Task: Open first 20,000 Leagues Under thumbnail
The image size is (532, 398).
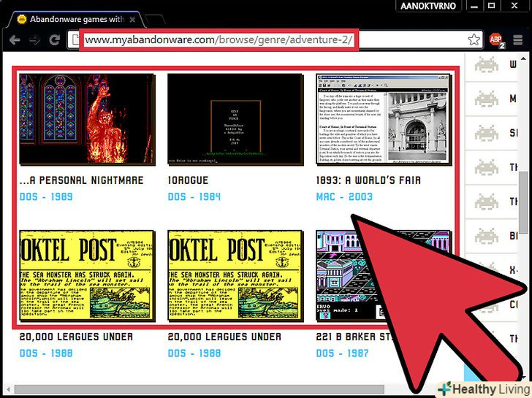Action: pyautogui.click(x=87, y=276)
